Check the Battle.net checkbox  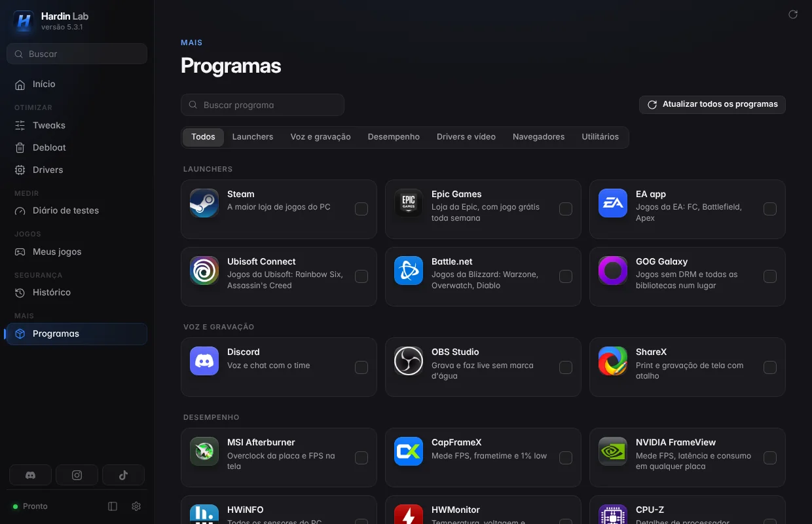pyautogui.click(x=566, y=276)
